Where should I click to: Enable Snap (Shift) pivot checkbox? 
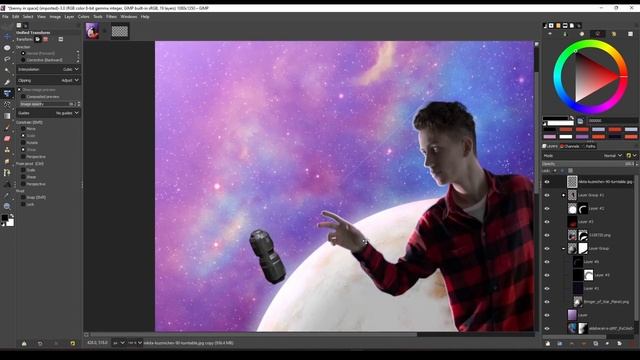(x=23, y=197)
